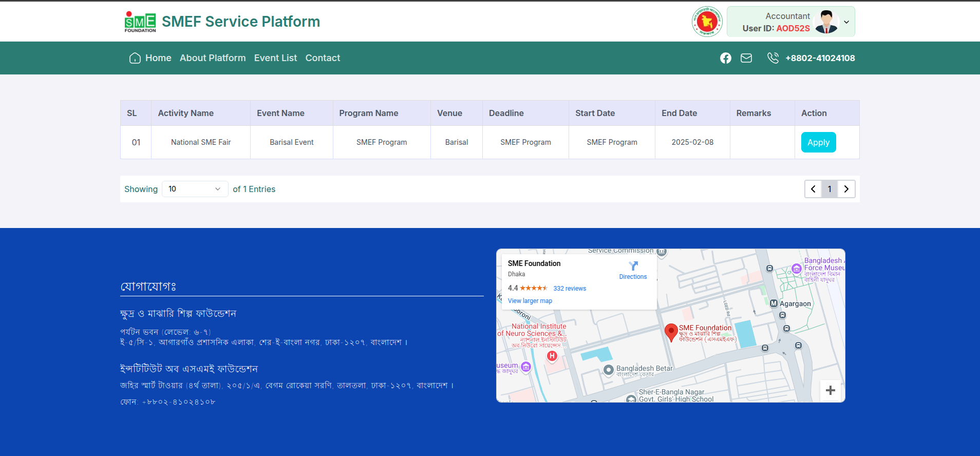Click the SMEF Service Platform title
Image resolution: width=980 pixels, height=456 pixels.
[x=241, y=22]
